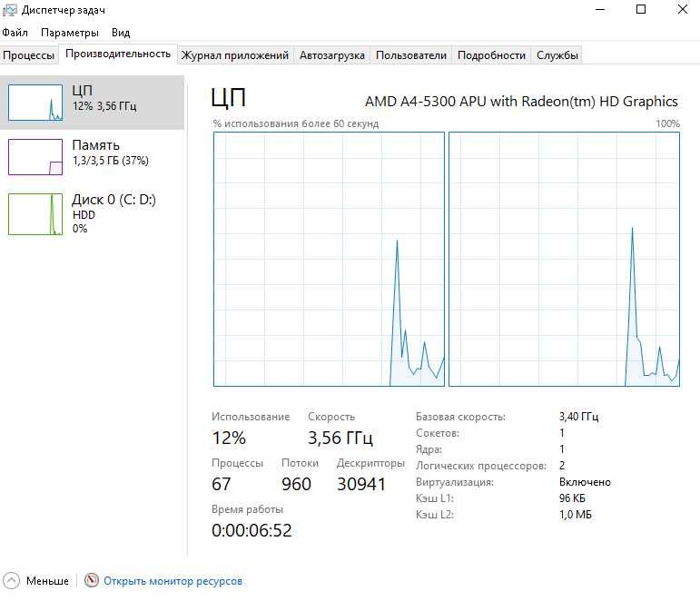Image resolution: width=700 pixels, height=601 pixels.
Task: Open the Файл menu
Action: click(x=15, y=33)
